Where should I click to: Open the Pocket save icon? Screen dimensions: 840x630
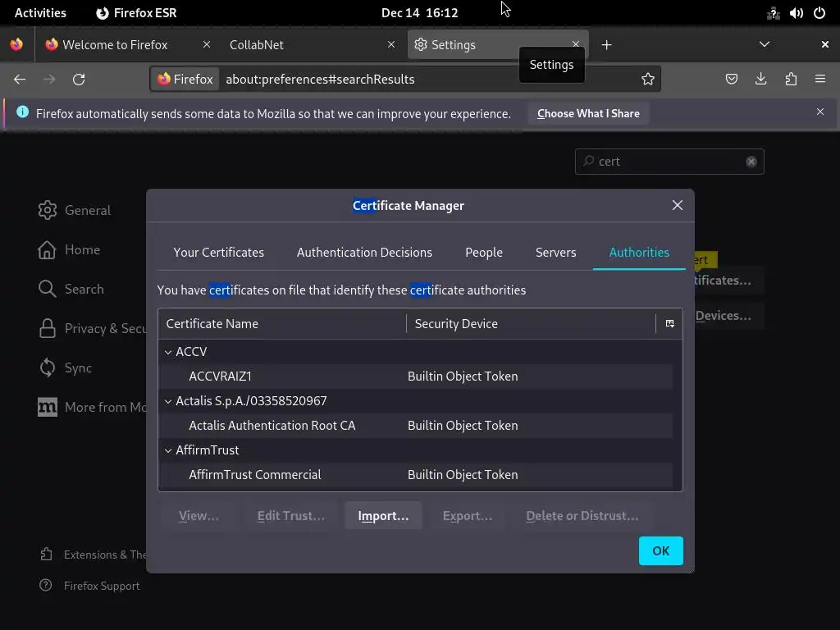point(731,80)
